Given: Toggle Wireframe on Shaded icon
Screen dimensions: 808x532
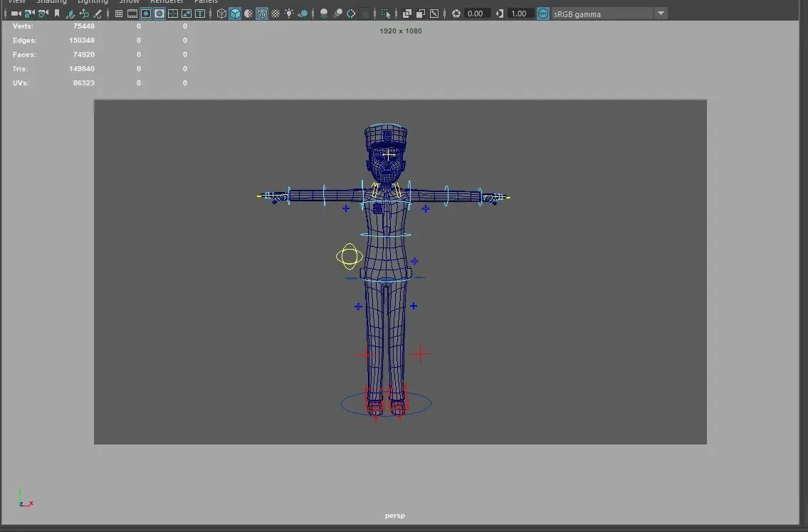Looking at the screenshot, I should [262, 14].
